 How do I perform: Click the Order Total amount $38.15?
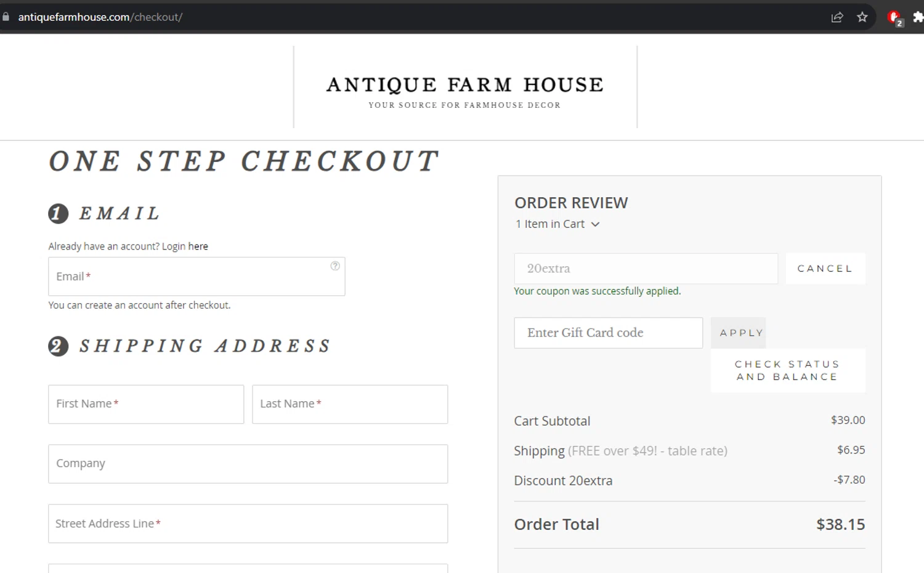[841, 524]
